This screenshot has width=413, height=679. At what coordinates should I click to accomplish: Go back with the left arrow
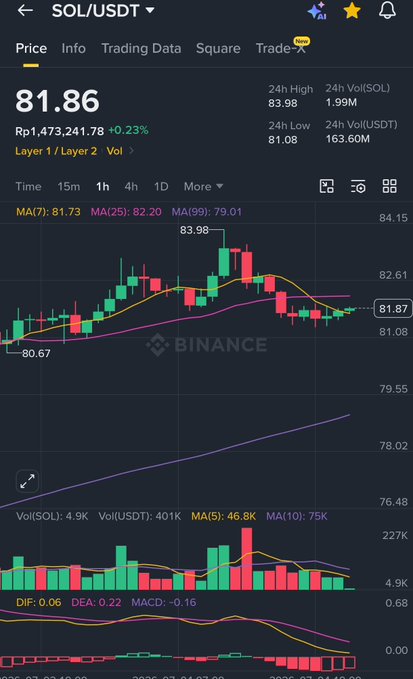[25, 10]
